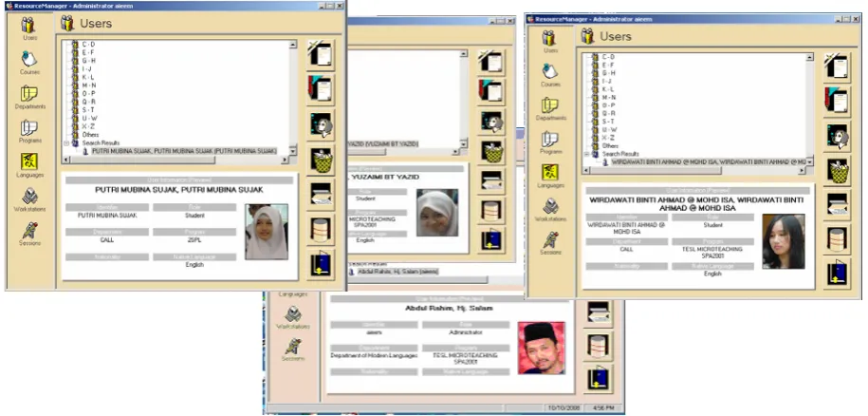Open Departments in Wirdawati window sidebar

pos(550,108)
